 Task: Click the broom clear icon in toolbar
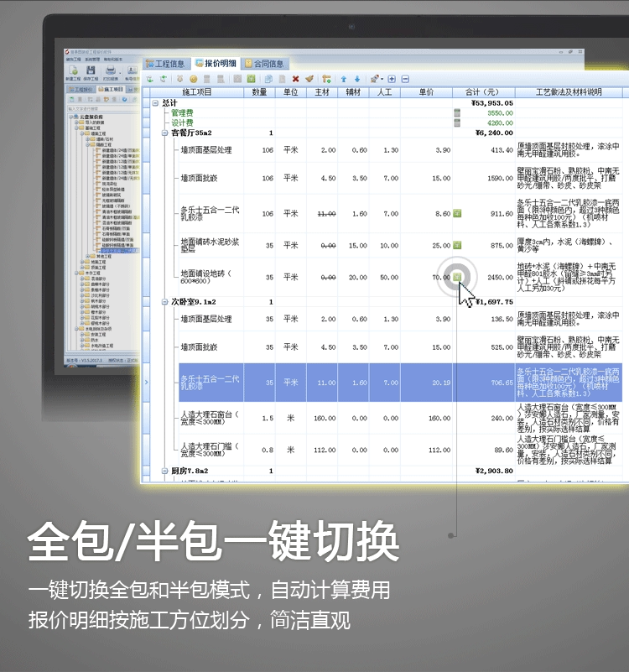pyautogui.click(x=309, y=79)
